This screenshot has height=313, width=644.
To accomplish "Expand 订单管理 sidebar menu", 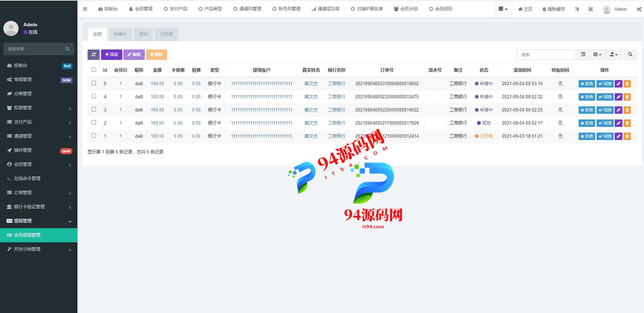I will [x=39, y=193].
